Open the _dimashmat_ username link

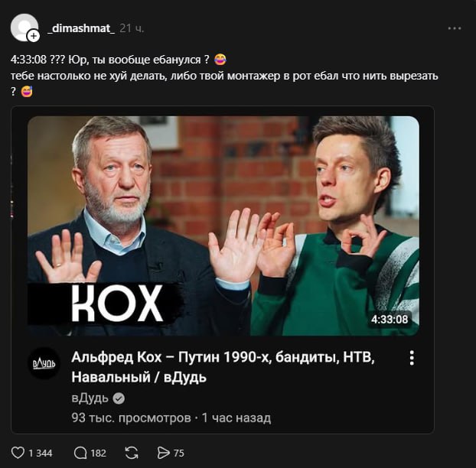point(80,28)
